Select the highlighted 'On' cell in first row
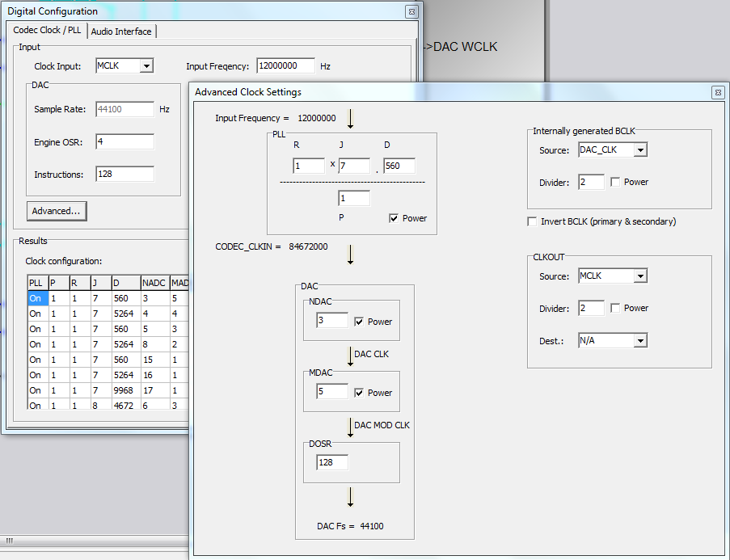The width and height of the screenshot is (730, 560). [38, 298]
